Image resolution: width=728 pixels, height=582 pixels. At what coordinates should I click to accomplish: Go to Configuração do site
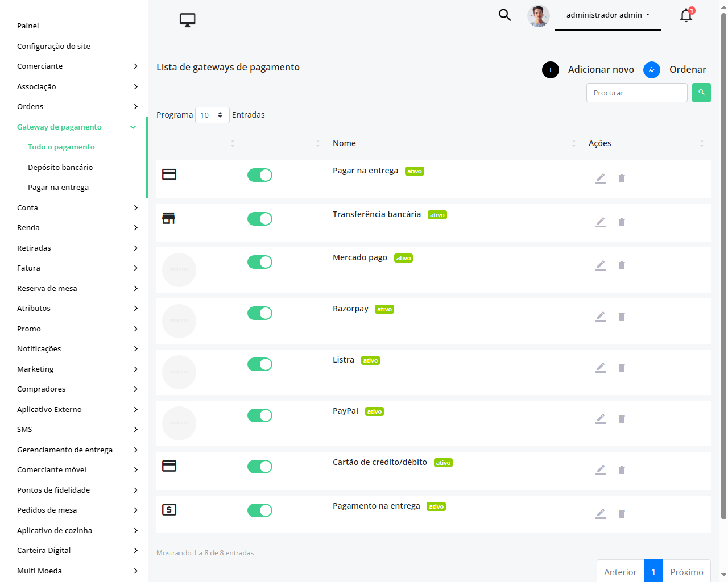(x=53, y=46)
